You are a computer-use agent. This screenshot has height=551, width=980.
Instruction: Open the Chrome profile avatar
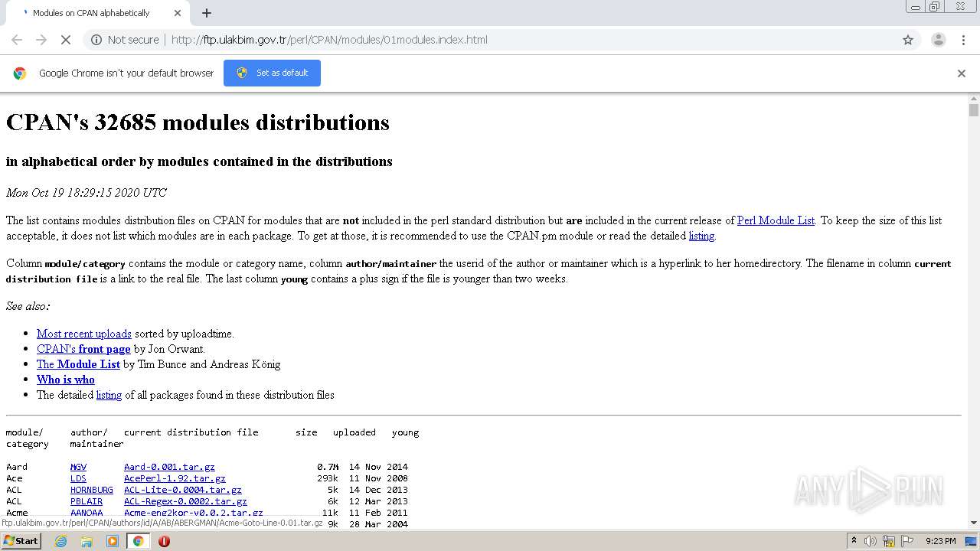(939, 40)
